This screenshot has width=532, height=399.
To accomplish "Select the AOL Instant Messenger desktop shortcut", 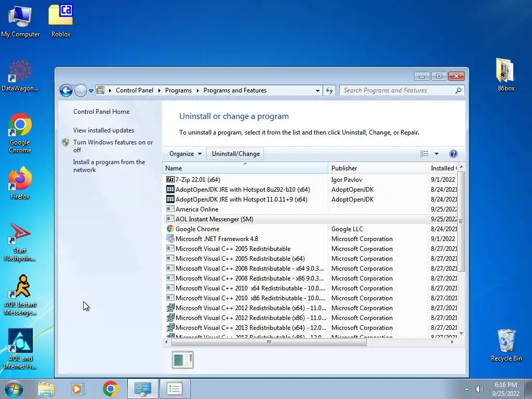I will 20,295.
